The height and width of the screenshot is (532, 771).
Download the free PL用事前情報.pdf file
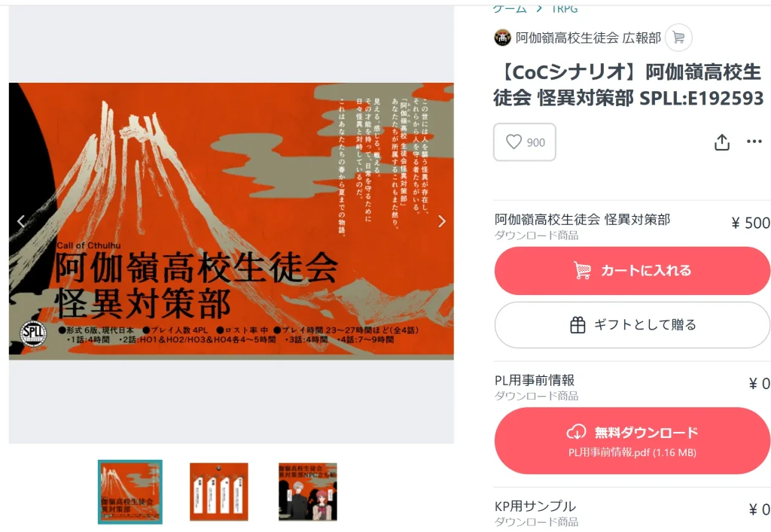(632, 441)
